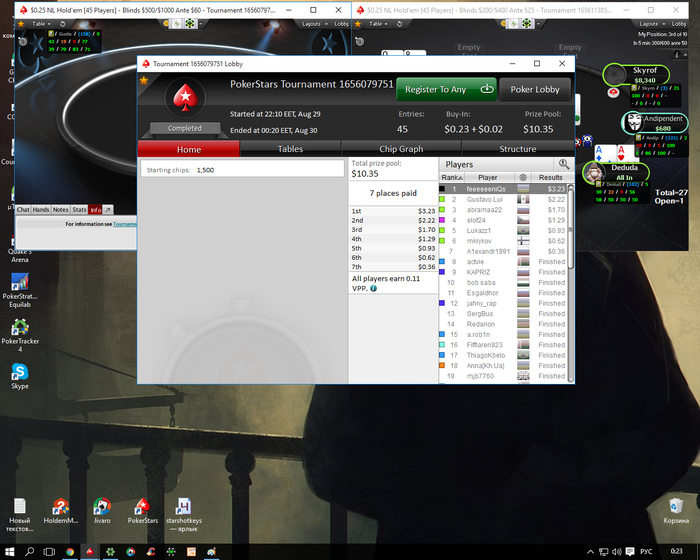Viewport: 700px width, 560px height.
Task: Select player Gustavo Lui row
Action: click(x=503, y=199)
